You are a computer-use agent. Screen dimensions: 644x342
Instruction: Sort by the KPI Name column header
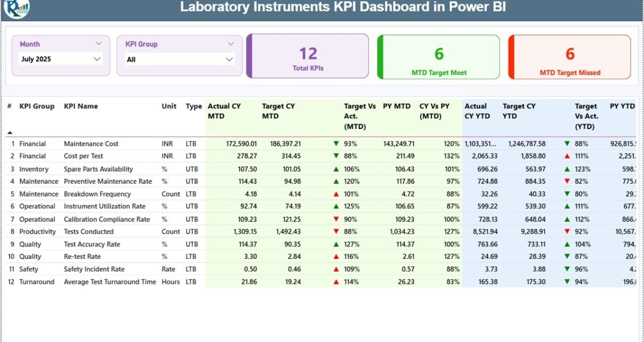coord(81,106)
